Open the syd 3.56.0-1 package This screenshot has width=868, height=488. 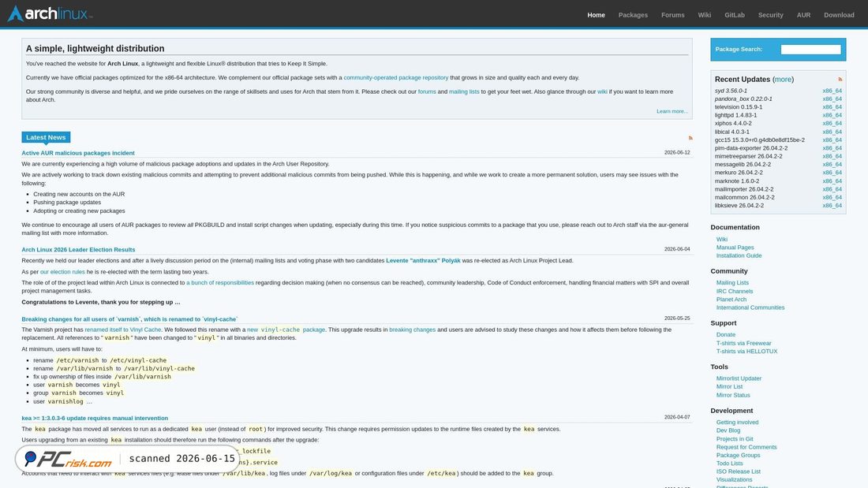point(731,91)
